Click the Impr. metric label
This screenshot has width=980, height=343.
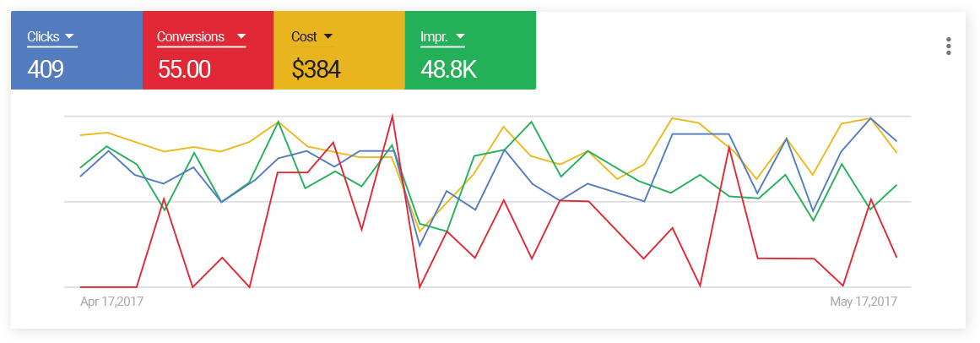pyautogui.click(x=434, y=36)
